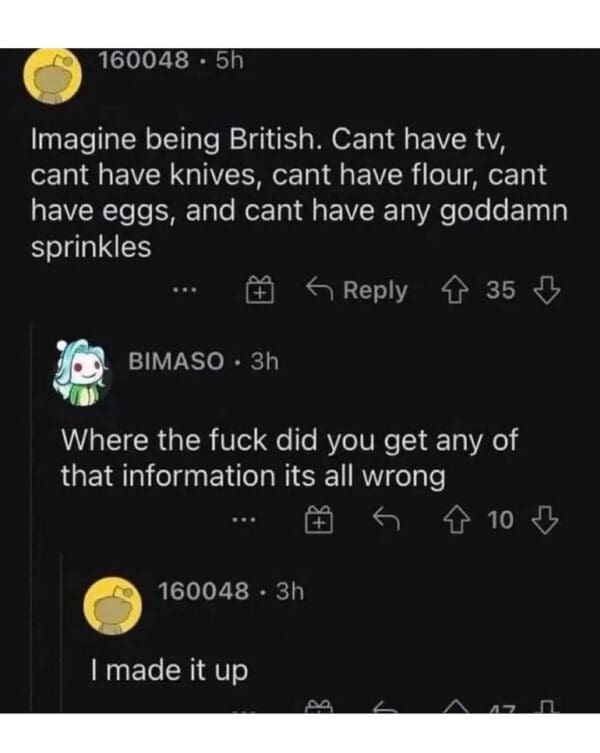Click the '5h' timestamp on the top comment
600x753 pixels.
[229, 61]
